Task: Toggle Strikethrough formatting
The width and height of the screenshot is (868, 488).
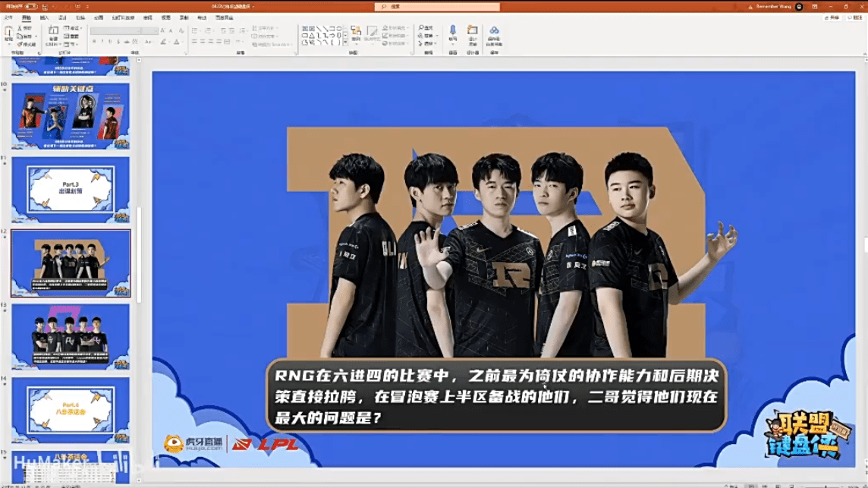Action: tap(126, 42)
